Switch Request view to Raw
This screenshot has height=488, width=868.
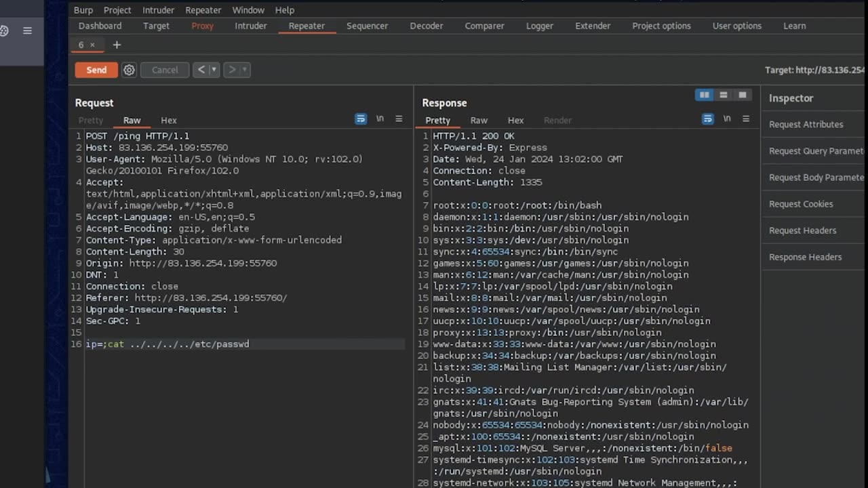(132, 120)
